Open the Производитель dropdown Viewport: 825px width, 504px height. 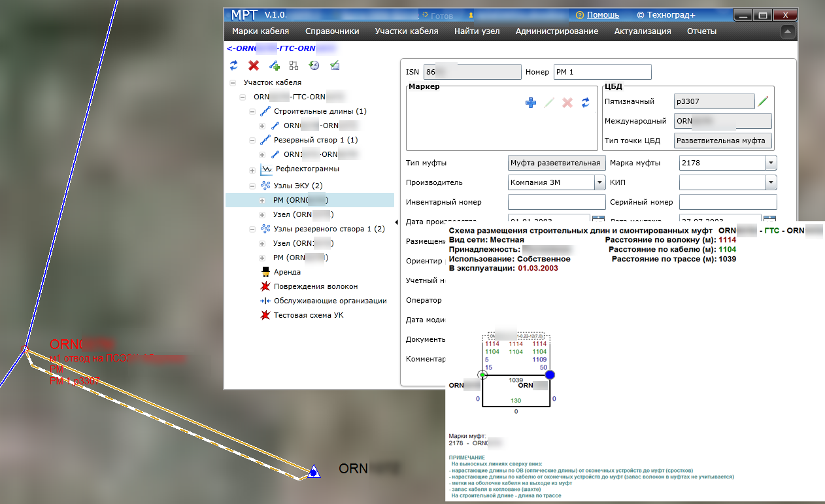[x=599, y=182]
